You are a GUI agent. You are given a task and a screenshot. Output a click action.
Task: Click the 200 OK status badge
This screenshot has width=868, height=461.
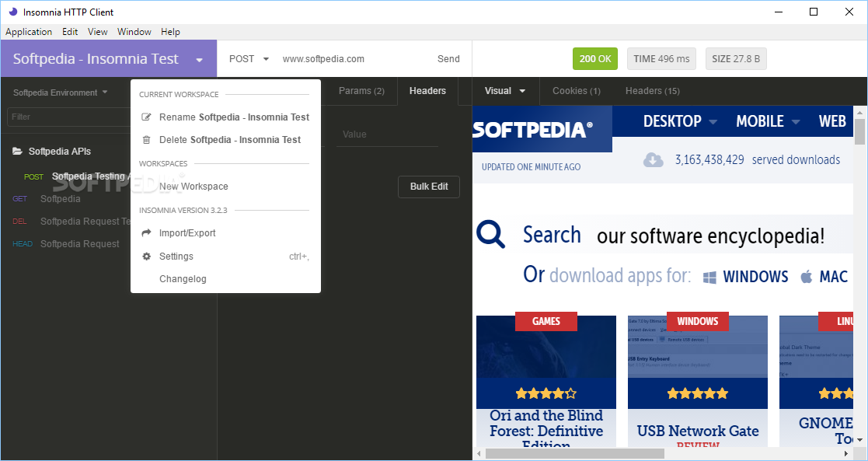click(x=595, y=59)
